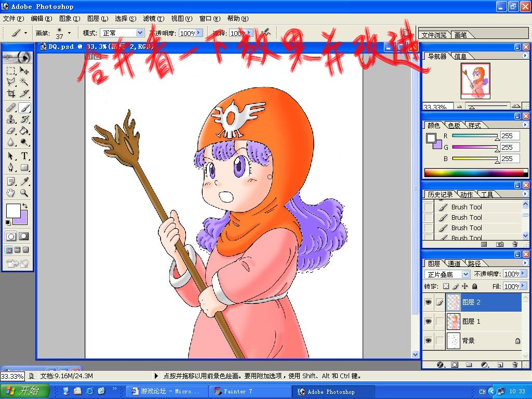The width and height of the screenshot is (532, 399).
Task: Hide the 图层 2 layer
Action: [428, 302]
